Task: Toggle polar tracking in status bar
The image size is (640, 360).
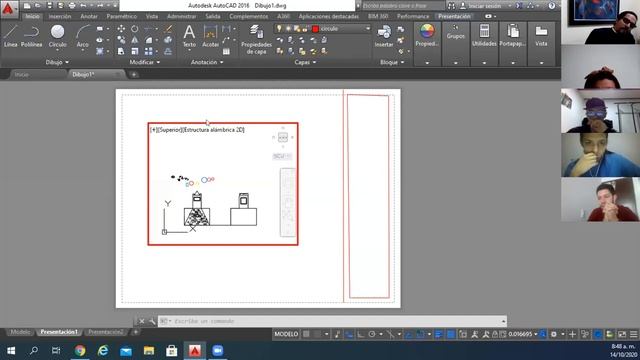Action: pos(371,334)
